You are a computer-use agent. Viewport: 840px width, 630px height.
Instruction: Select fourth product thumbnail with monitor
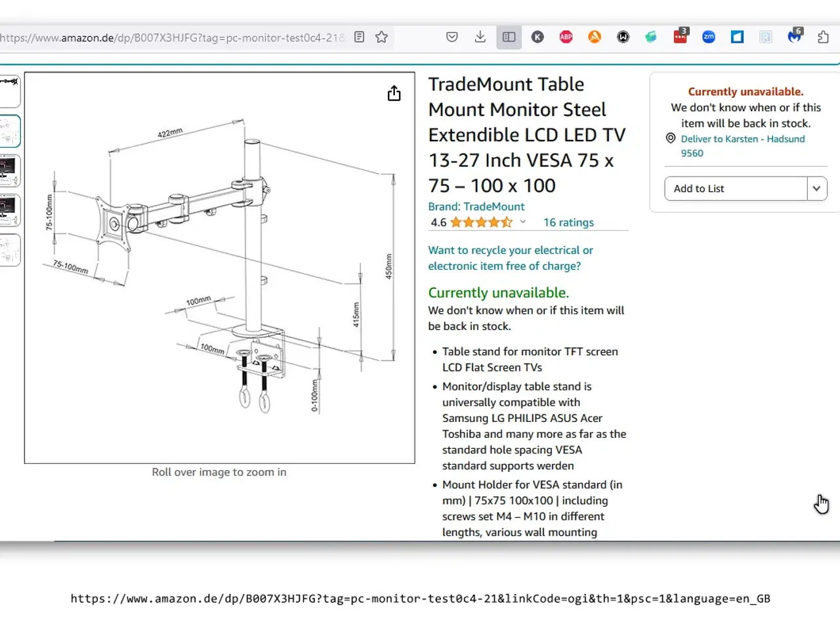[x=9, y=210]
